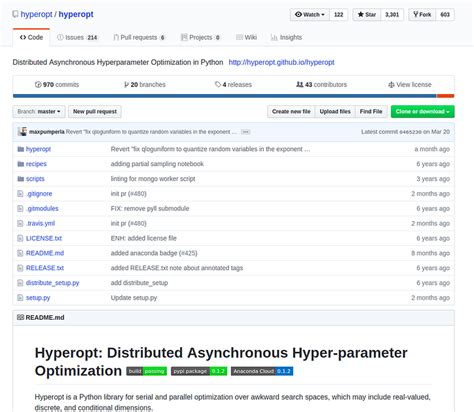474x412 pixels.
Task: Click the pypi package 0.1.2 badge
Action: click(199, 371)
